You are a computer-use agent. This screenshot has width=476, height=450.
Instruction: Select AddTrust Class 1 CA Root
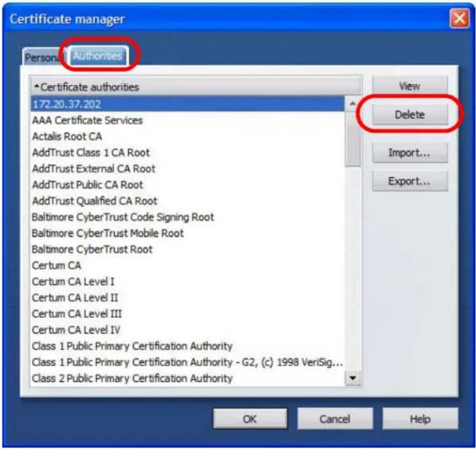pyautogui.click(x=188, y=152)
